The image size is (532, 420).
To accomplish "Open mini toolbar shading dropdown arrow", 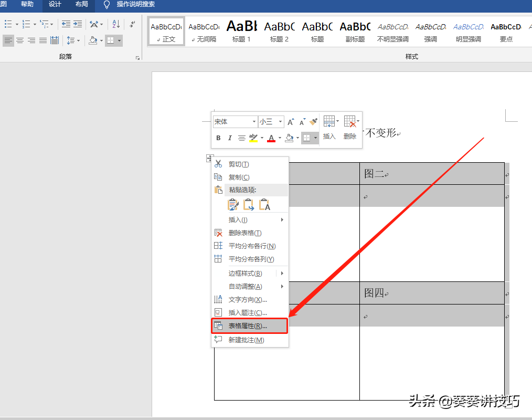I will [x=297, y=138].
